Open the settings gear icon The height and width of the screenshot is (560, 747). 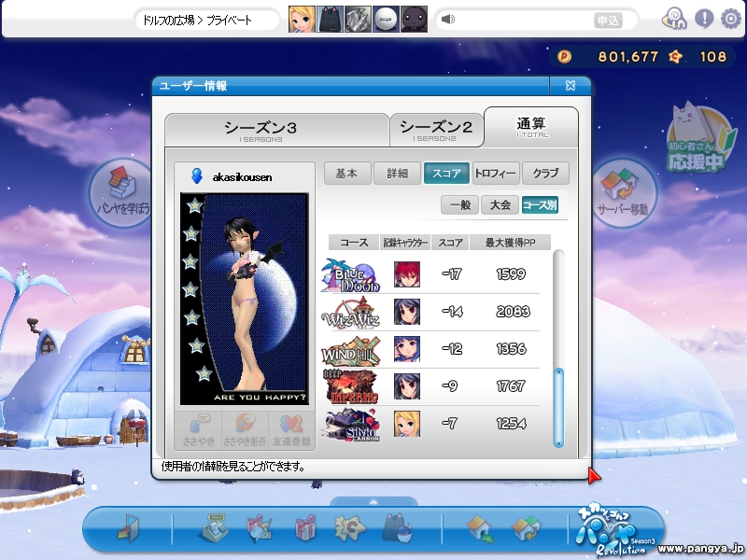tap(730, 19)
